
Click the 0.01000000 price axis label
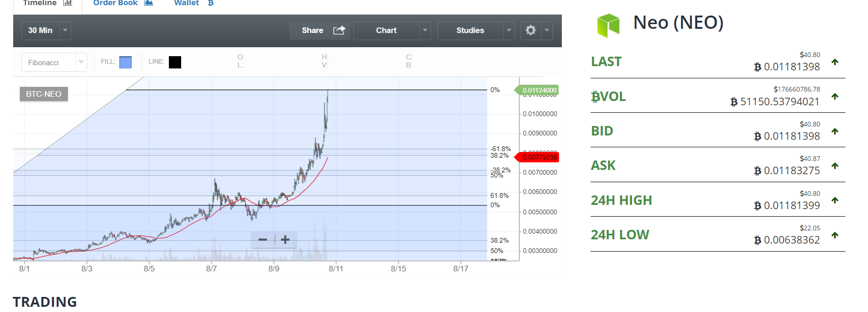pos(540,114)
